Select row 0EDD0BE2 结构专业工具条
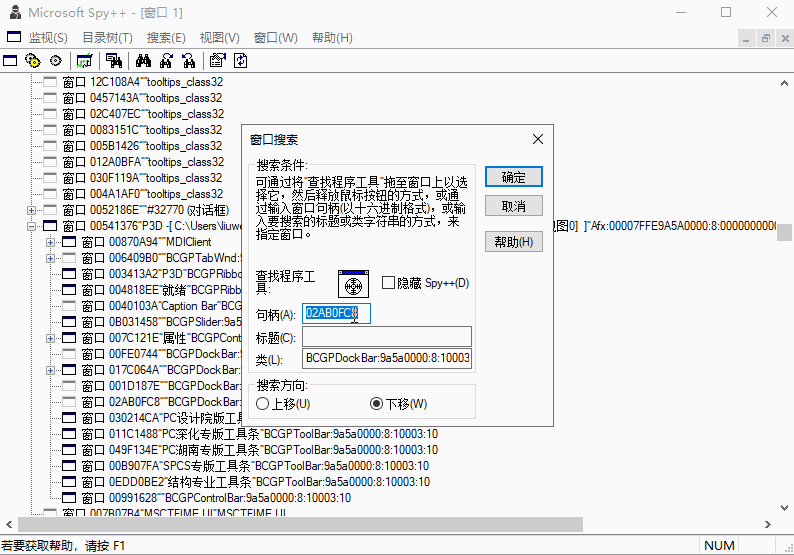The image size is (794, 555). point(256,482)
